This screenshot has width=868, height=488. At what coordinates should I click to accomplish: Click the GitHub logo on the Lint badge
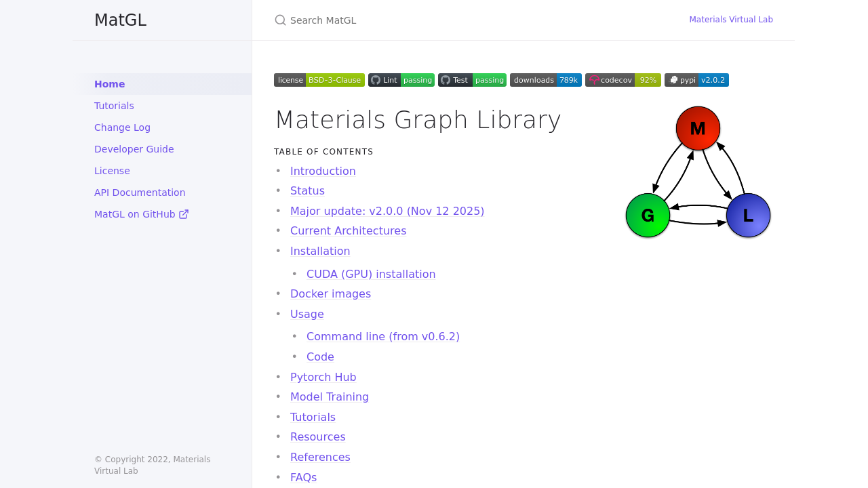(x=375, y=79)
